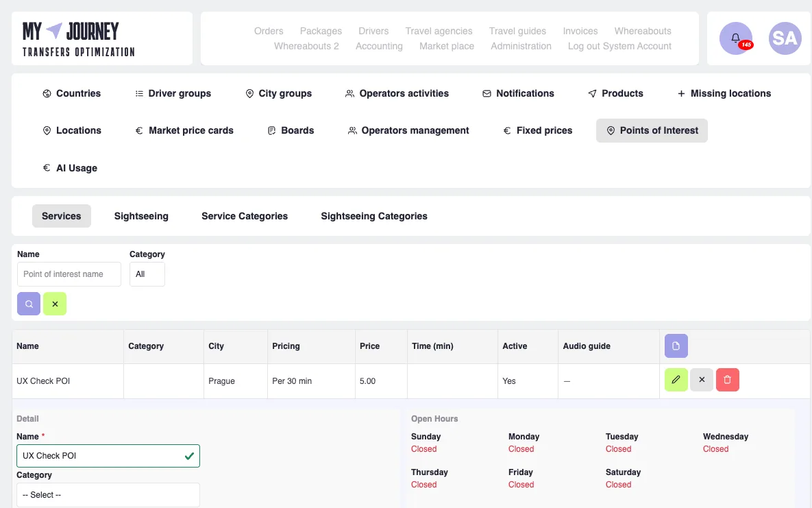Go to Travel guides page
The height and width of the screenshot is (508, 812).
click(517, 31)
